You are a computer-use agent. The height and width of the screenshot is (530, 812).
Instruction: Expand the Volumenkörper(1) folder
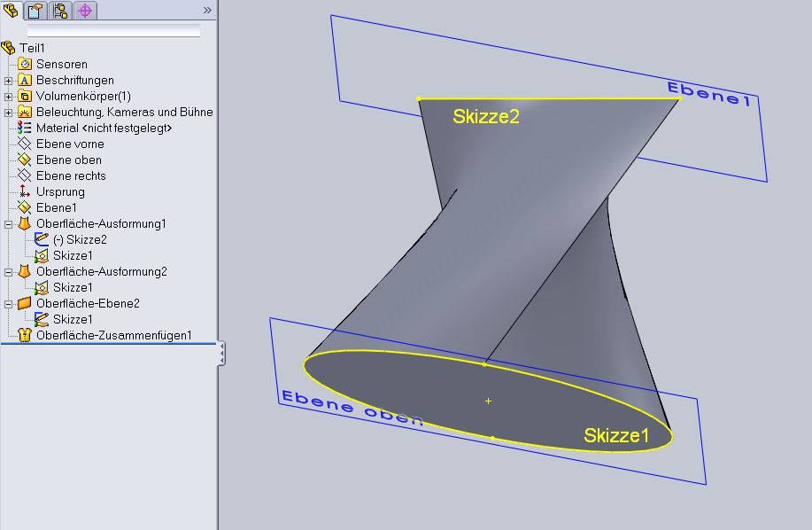point(9,97)
